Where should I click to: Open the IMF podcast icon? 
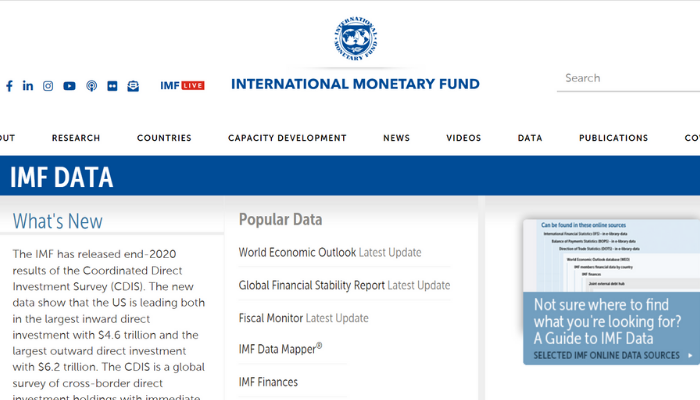pos(92,86)
